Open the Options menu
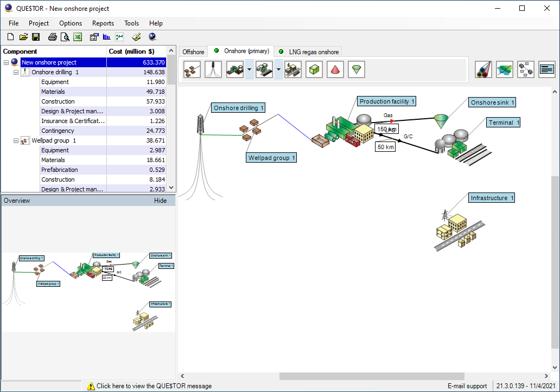 coord(71,23)
